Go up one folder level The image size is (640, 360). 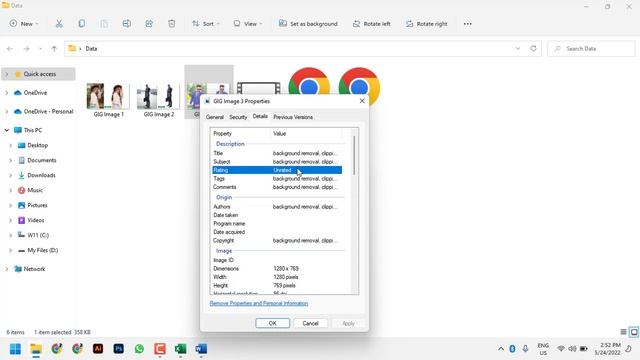pos(54,49)
